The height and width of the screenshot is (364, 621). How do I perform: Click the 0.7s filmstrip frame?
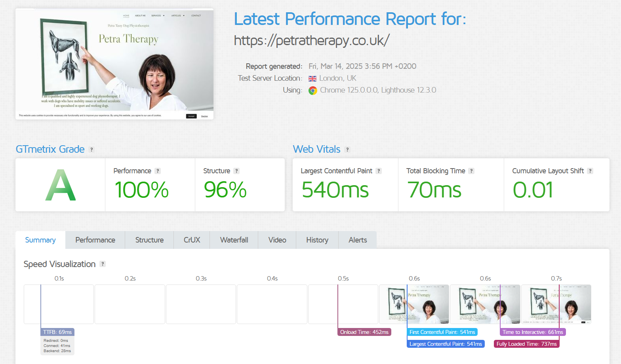coord(556,304)
